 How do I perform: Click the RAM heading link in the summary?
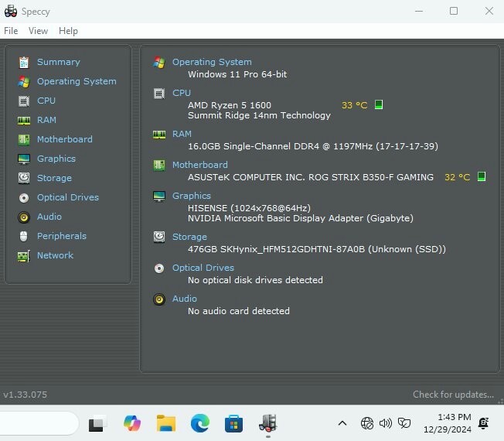tap(182, 134)
